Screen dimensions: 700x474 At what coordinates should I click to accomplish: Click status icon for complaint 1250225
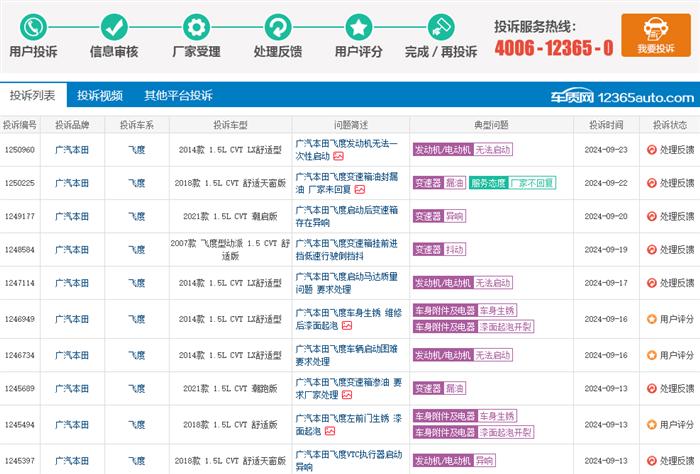[652, 183]
